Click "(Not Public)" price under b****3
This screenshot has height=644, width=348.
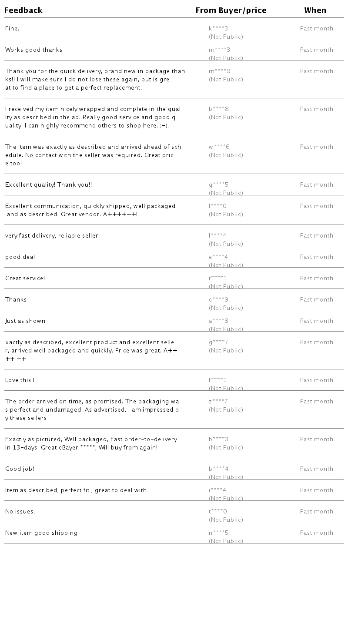226,448
